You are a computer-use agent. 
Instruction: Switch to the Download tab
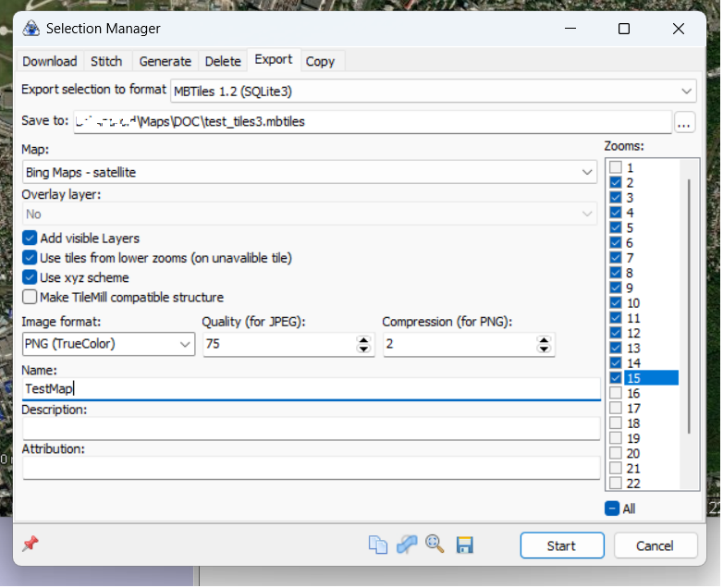[50, 61]
